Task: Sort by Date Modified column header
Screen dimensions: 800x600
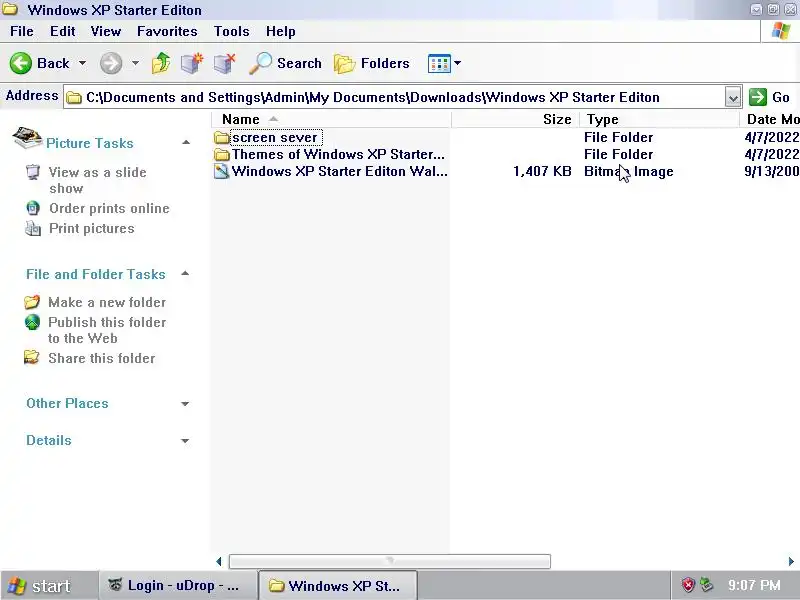Action: click(x=770, y=119)
